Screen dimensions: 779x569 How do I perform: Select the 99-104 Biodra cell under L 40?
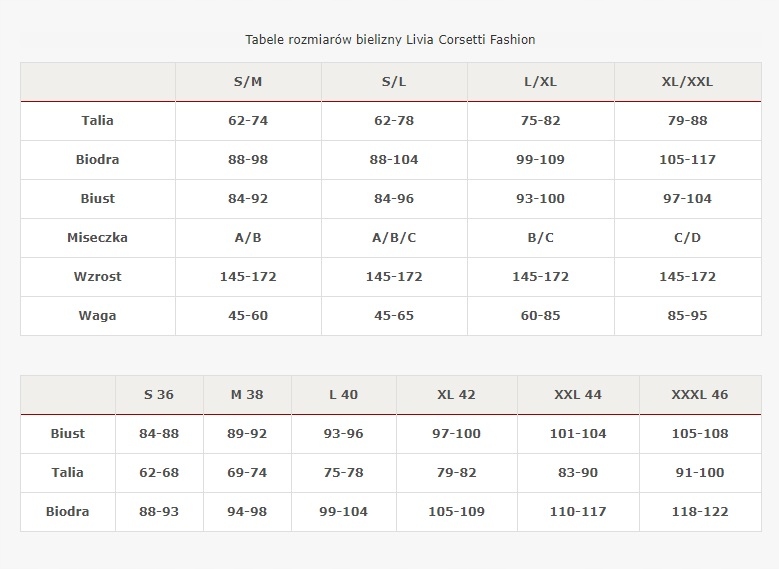[x=344, y=512]
